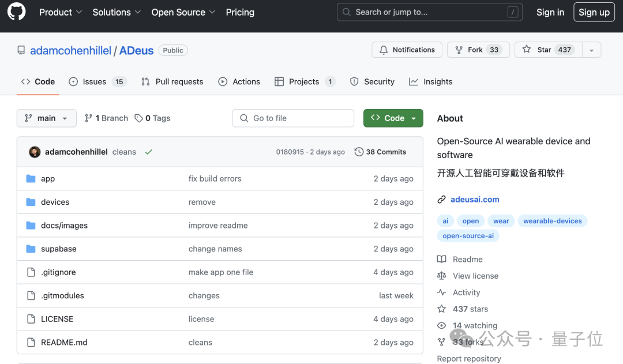Screen dimensions: 623x364
Task: Click the link chain icon beside adeusai.com
Action: coord(441,200)
